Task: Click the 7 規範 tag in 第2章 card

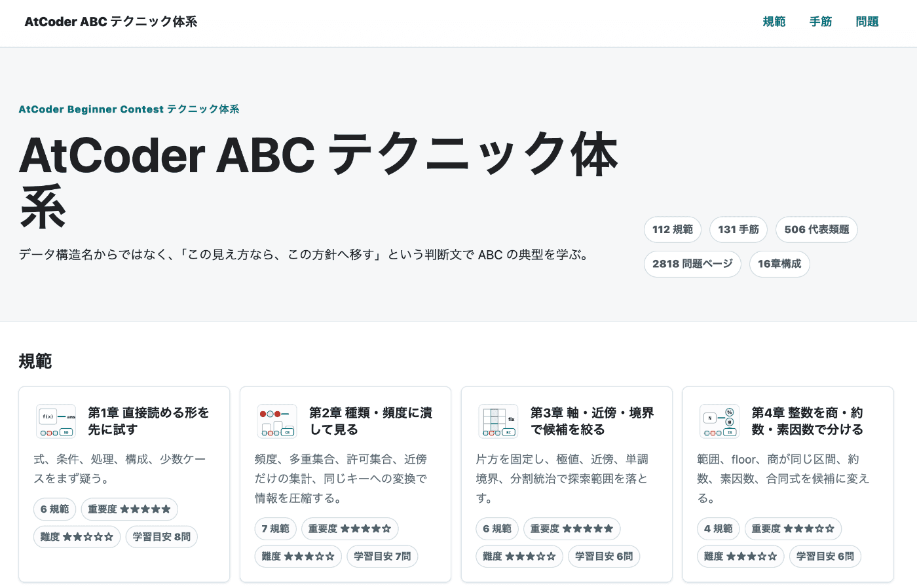Action: (x=276, y=529)
